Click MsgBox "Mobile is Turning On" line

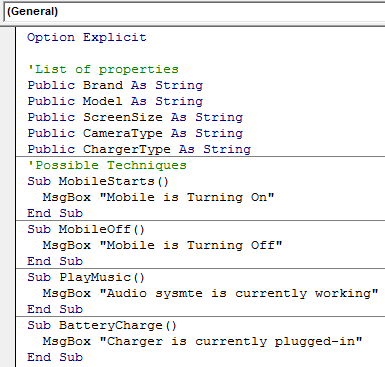click(158, 197)
